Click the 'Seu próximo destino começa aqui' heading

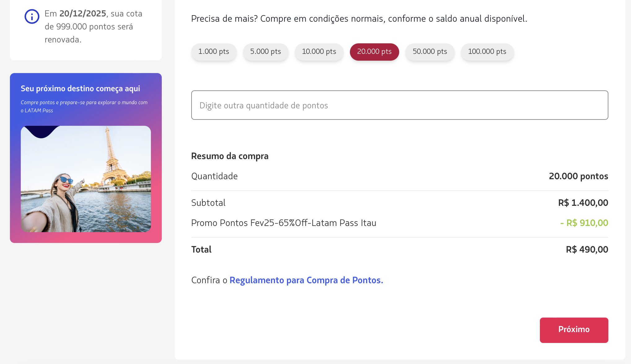(80, 89)
